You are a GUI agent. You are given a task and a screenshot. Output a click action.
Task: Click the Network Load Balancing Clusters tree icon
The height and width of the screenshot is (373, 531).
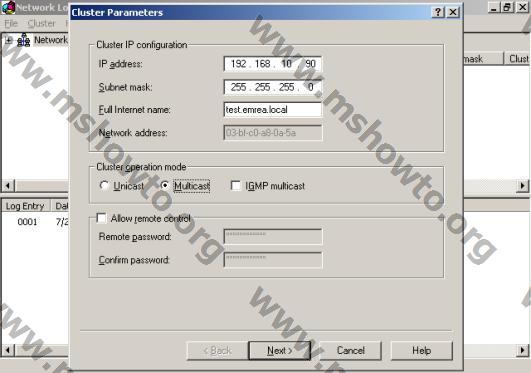click(23, 40)
